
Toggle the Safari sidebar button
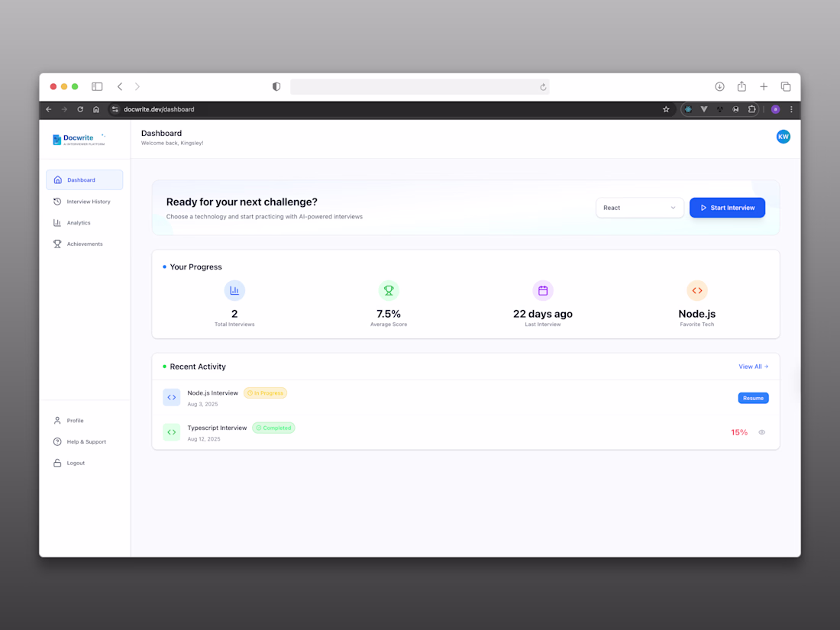point(97,87)
